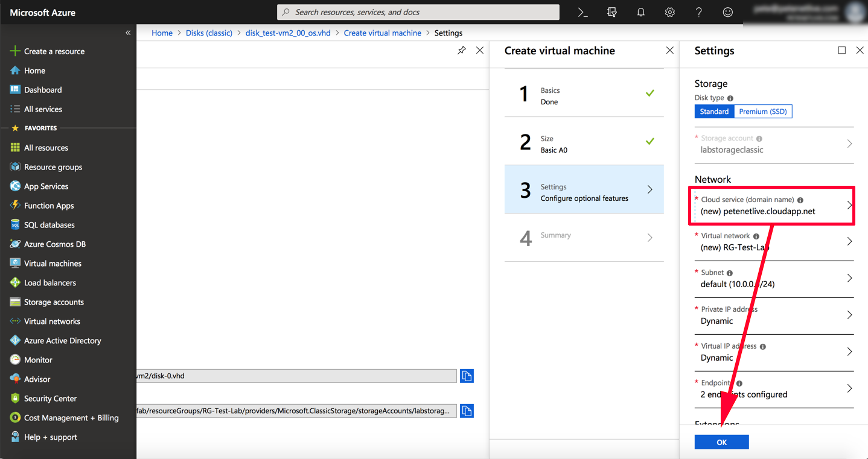Image resolution: width=868 pixels, height=459 pixels.
Task: Open Create a resource in sidebar
Action: 54,51
